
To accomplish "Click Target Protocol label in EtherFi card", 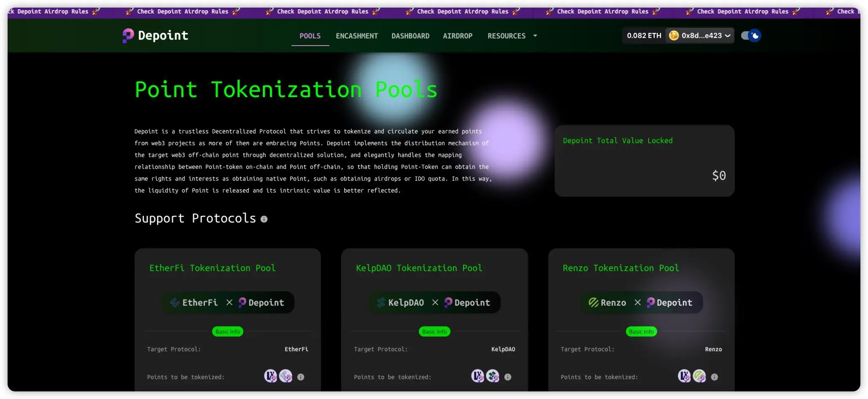I will tap(174, 349).
